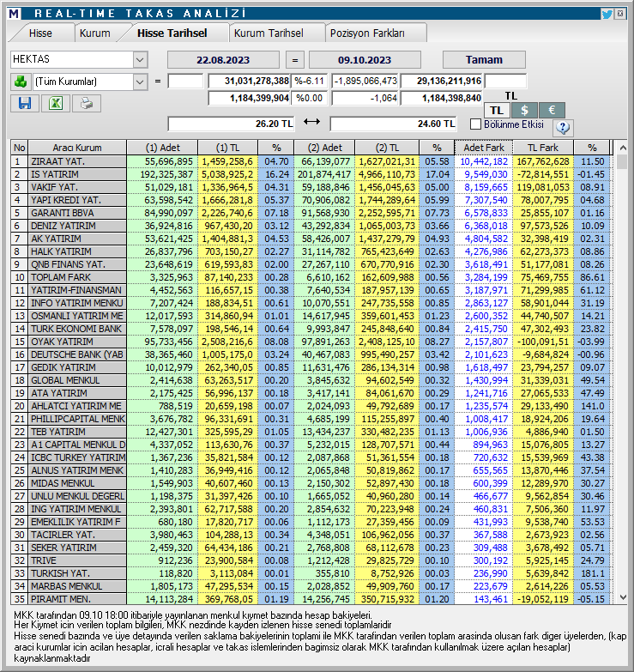Sort by (1) Adet column header
This screenshot has height=672, width=634.
(162, 148)
